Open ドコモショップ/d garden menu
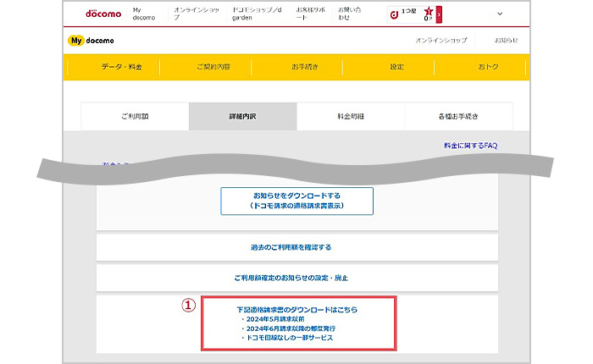The image size is (593, 364). click(x=257, y=14)
